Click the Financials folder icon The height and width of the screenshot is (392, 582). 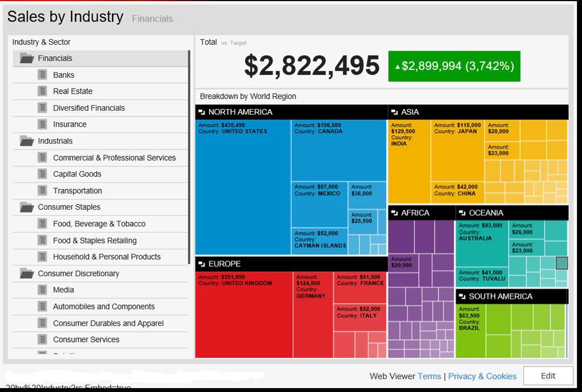[27, 58]
